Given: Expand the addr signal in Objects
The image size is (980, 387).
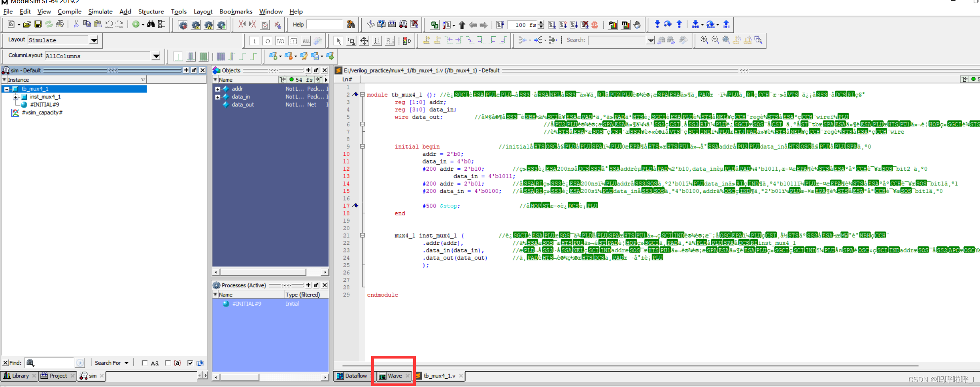Looking at the screenshot, I should tap(217, 89).
